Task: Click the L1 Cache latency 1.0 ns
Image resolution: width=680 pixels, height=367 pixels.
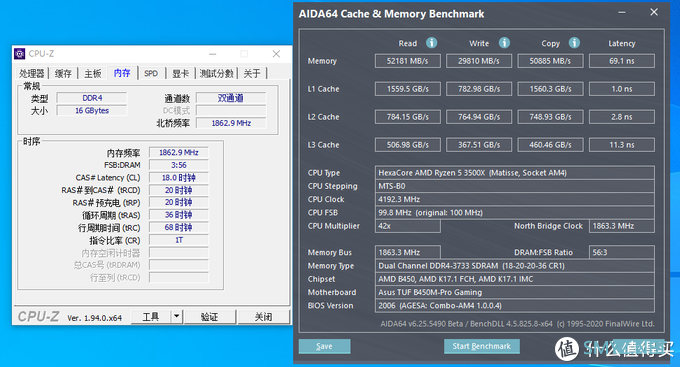Action: click(x=621, y=89)
